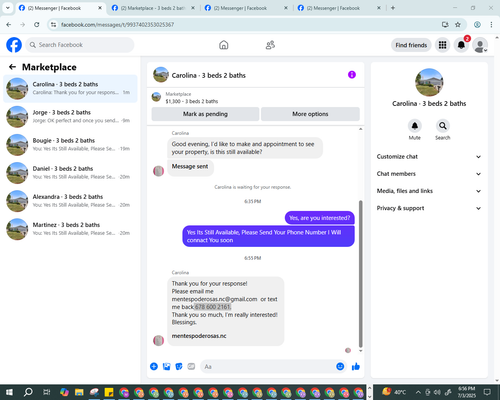Viewport: 500px width, 400px height.
Task: Open the $1,300 - 3 beds 2 baths listing link
Action: [192, 101]
